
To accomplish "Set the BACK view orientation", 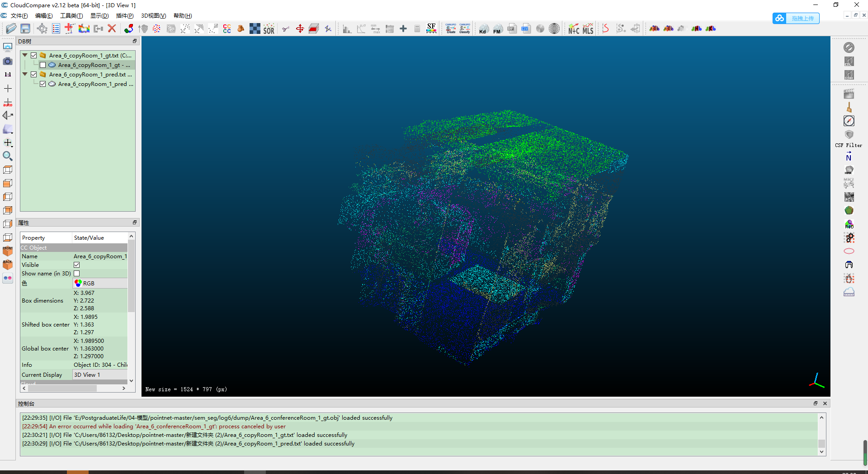I will 8,265.
